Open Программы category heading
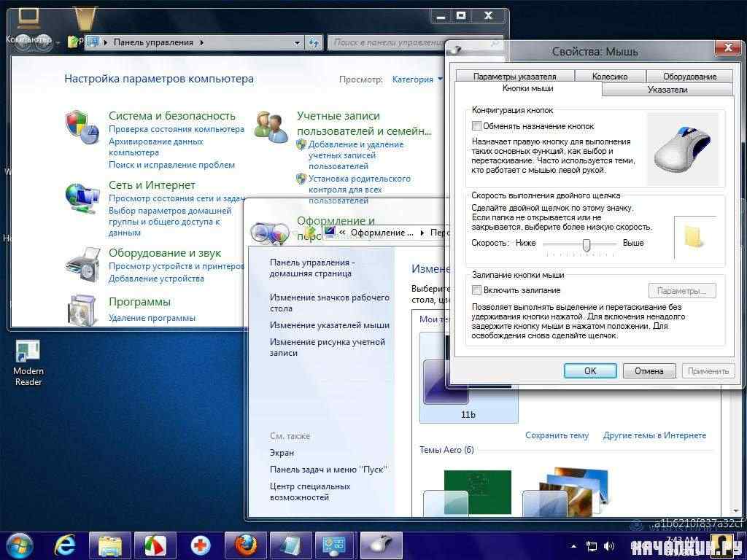 (x=139, y=302)
